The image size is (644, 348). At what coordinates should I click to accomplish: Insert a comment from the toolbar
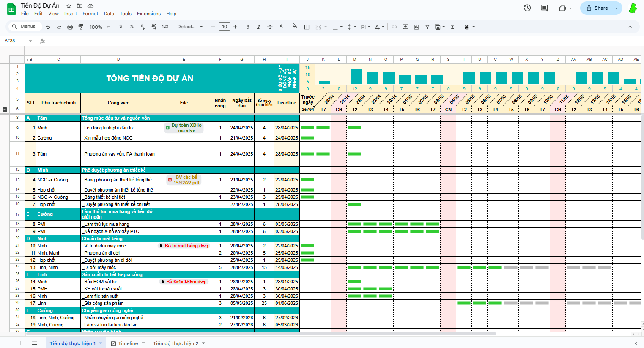pyautogui.click(x=406, y=27)
